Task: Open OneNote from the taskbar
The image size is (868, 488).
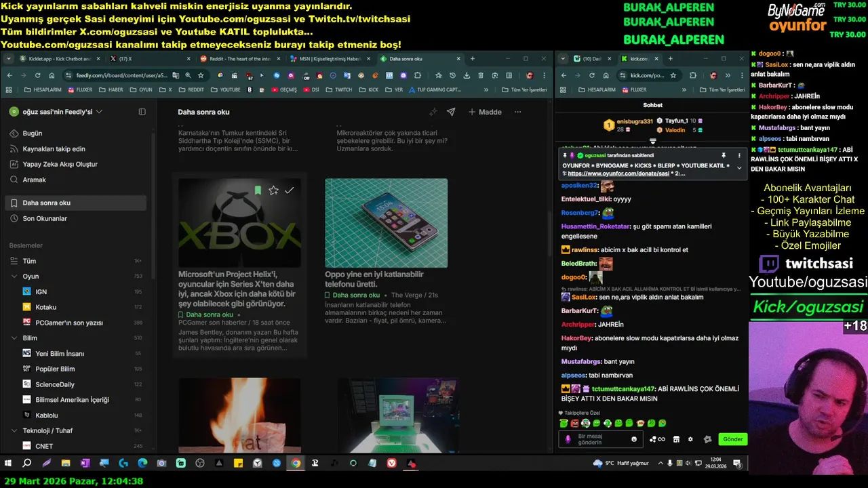Action: tap(85, 464)
